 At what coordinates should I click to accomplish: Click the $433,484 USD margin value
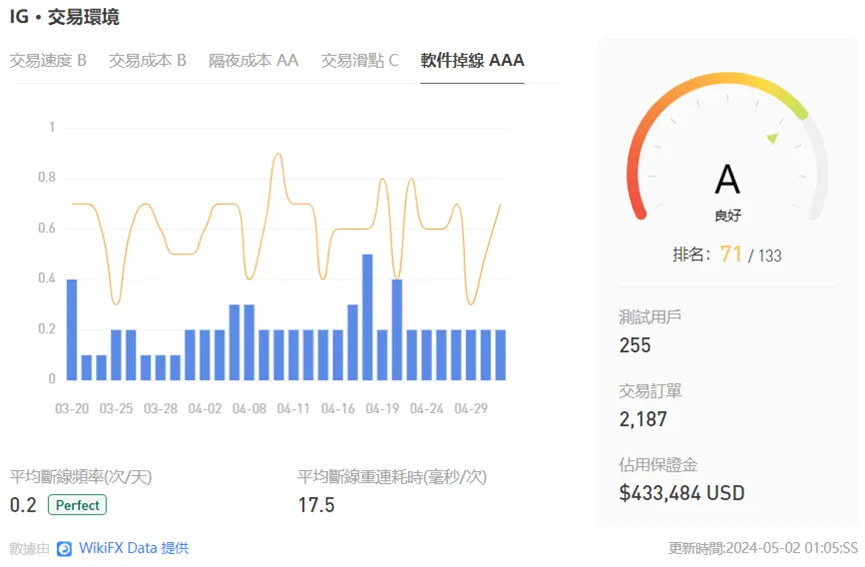(682, 493)
